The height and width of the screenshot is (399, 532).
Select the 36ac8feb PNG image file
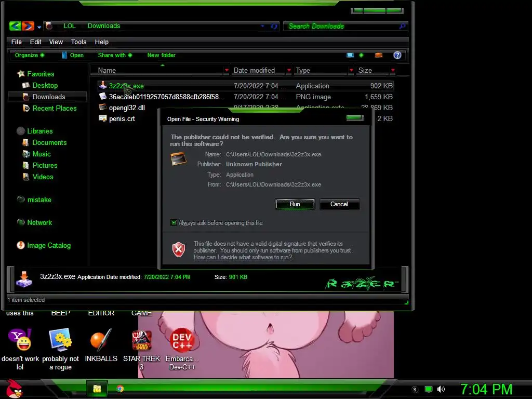(245, 97)
